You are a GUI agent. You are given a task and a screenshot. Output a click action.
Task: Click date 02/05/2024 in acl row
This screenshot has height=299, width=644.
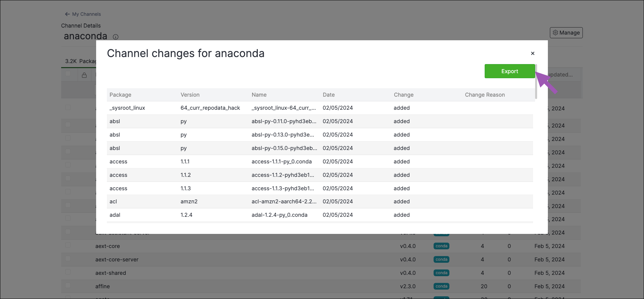click(338, 201)
